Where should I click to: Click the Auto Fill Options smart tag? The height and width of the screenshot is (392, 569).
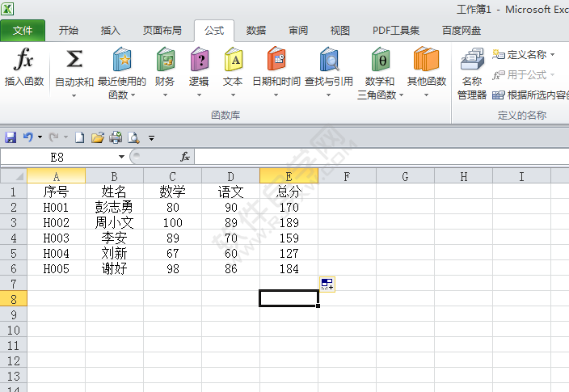coord(327,285)
